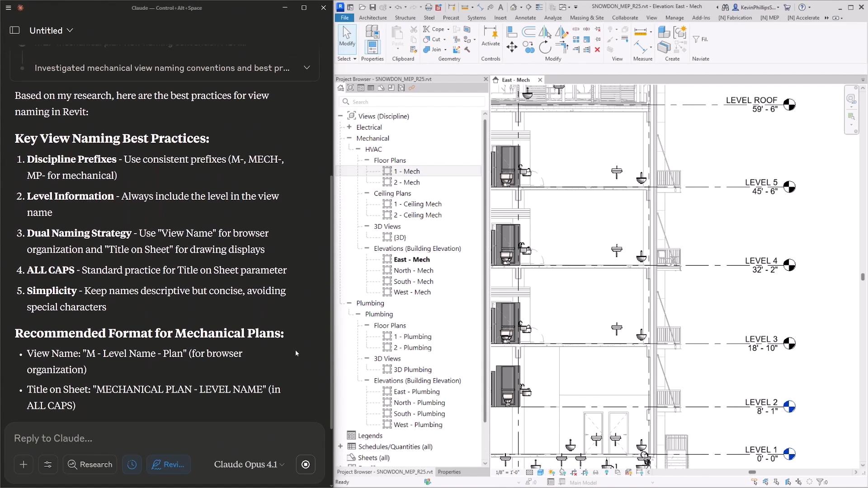Click the red Delete X icon
The height and width of the screenshot is (488, 868).
597,50
